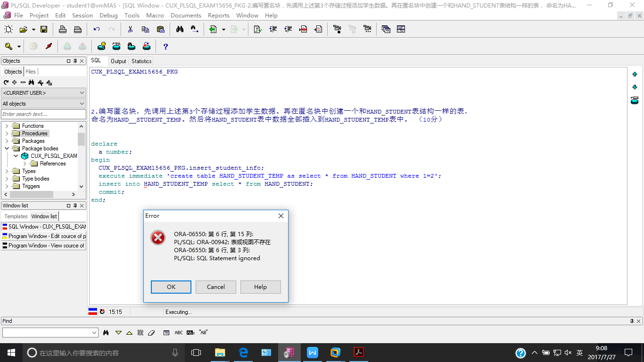Viewport: 644px width, 362px height.
Task: Click the Uncomment selection icon
Action: click(318, 29)
